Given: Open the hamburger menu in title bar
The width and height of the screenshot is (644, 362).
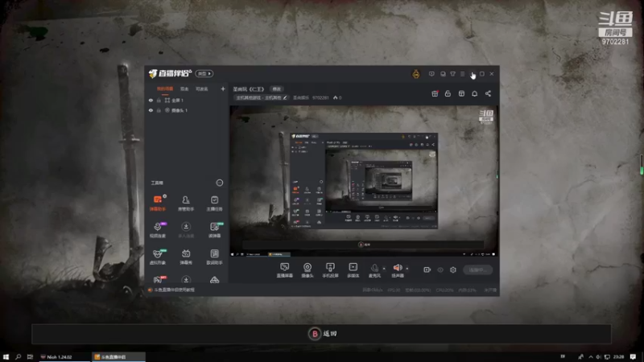Looking at the screenshot, I should (x=462, y=74).
